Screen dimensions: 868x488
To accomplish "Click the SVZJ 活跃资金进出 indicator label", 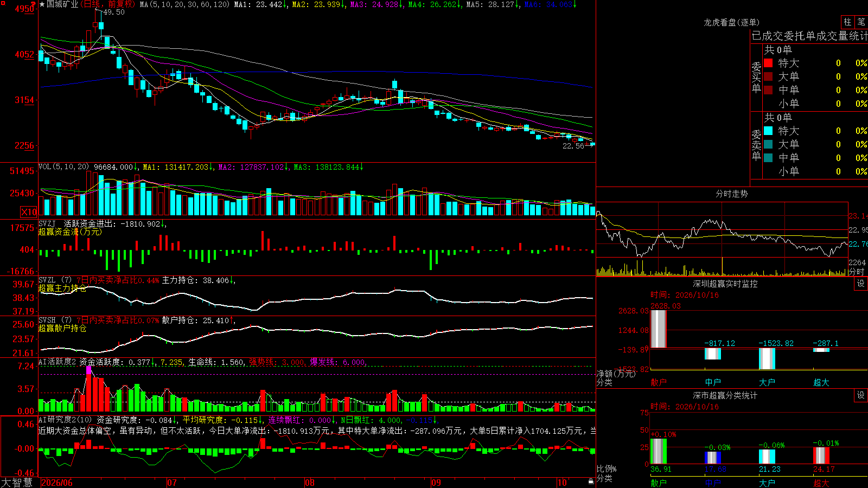I will tap(101, 223).
